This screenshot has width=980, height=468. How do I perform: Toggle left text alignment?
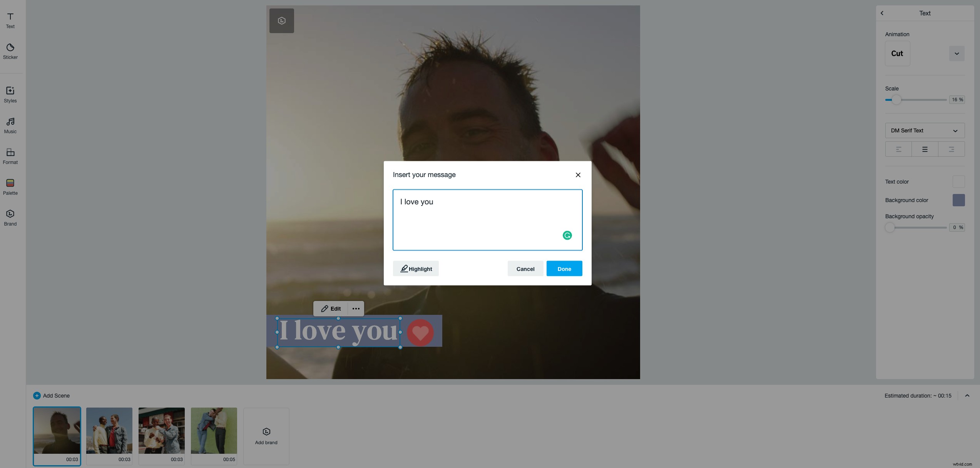(x=898, y=149)
